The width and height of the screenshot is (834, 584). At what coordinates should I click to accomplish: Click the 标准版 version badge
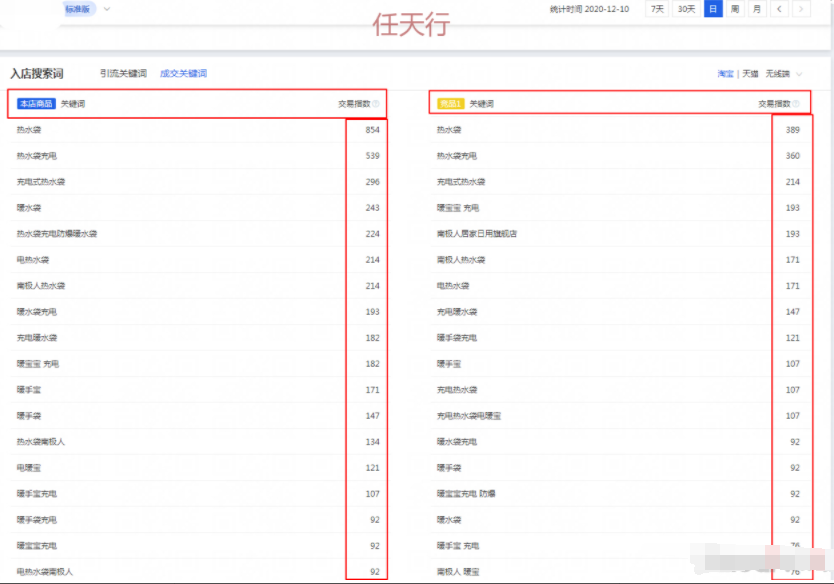coord(78,9)
